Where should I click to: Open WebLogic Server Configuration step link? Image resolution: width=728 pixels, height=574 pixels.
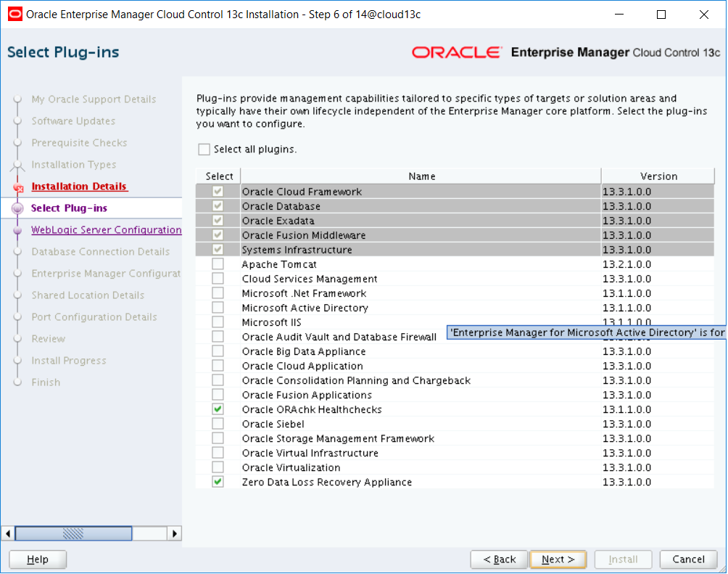click(107, 230)
